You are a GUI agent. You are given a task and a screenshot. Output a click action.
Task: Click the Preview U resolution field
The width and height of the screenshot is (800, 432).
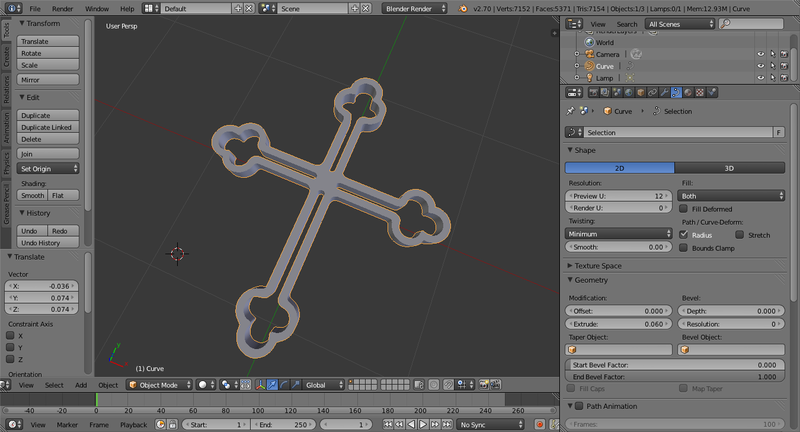click(619, 196)
